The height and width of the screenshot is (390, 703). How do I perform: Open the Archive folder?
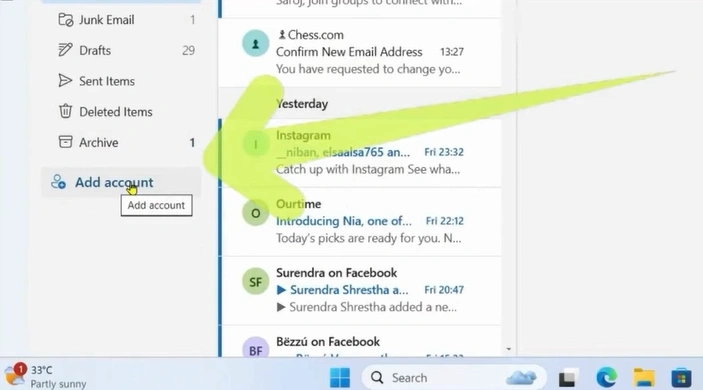click(121, 143)
